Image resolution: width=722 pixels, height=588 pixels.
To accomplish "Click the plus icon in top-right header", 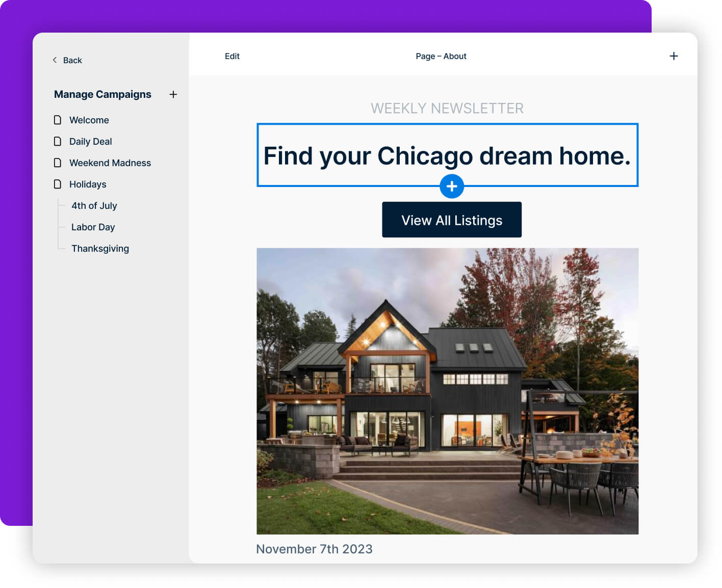I will pos(674,56).
